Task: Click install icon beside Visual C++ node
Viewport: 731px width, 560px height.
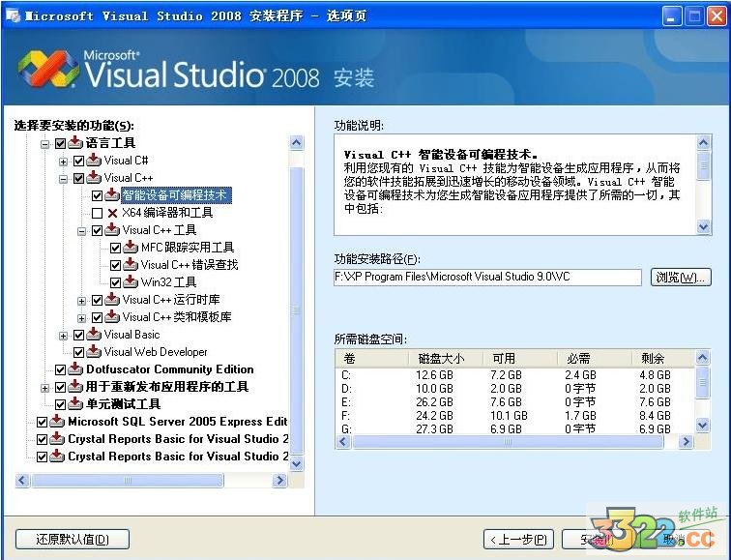Action: [94, 178]
